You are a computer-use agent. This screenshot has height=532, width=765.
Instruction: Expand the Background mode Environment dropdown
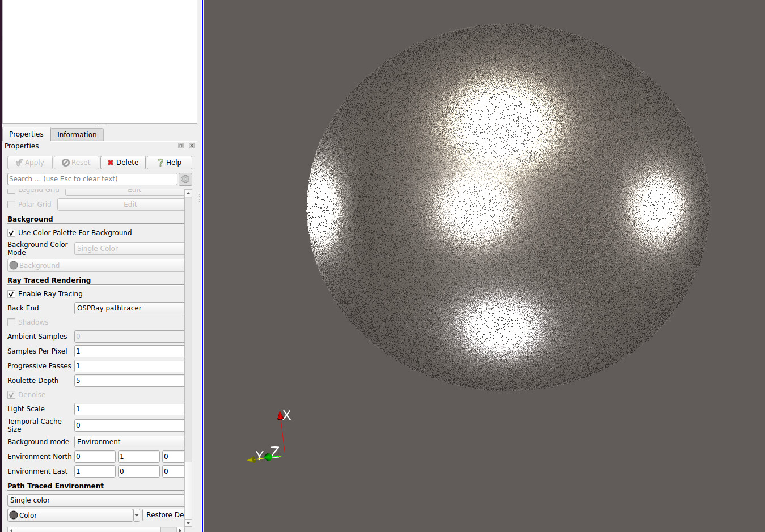(129, 442)
